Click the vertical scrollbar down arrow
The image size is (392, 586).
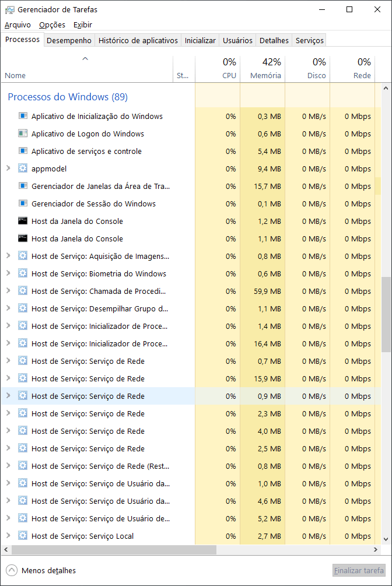click(x=386, y=539)
